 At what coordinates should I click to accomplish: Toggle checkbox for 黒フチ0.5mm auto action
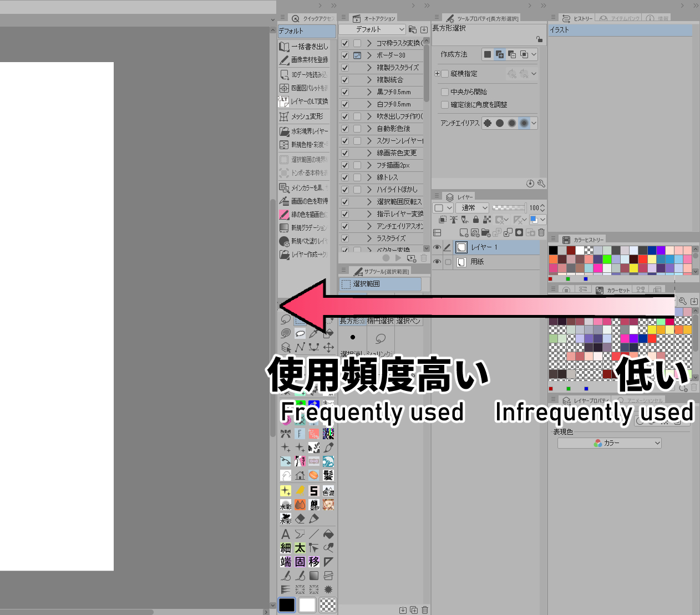(x=344, y=92)
